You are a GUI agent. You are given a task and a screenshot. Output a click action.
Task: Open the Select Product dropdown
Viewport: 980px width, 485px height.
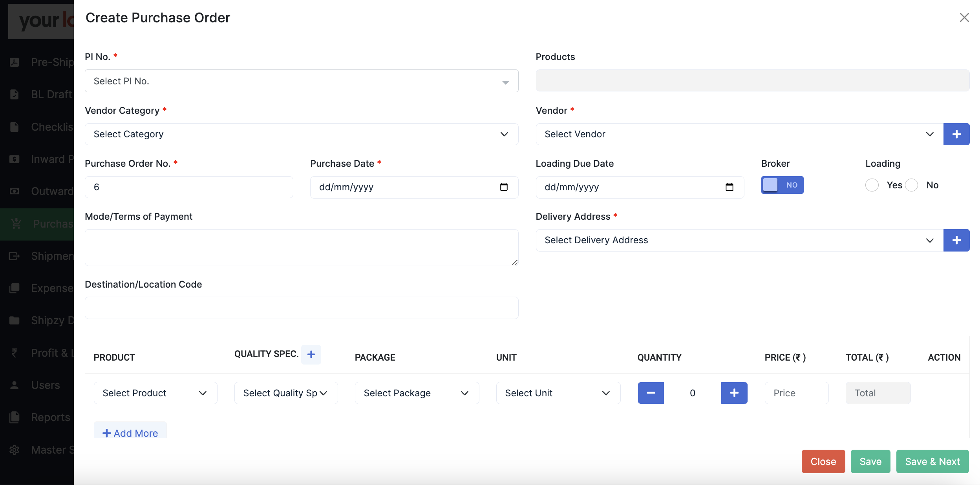[155, 393]
